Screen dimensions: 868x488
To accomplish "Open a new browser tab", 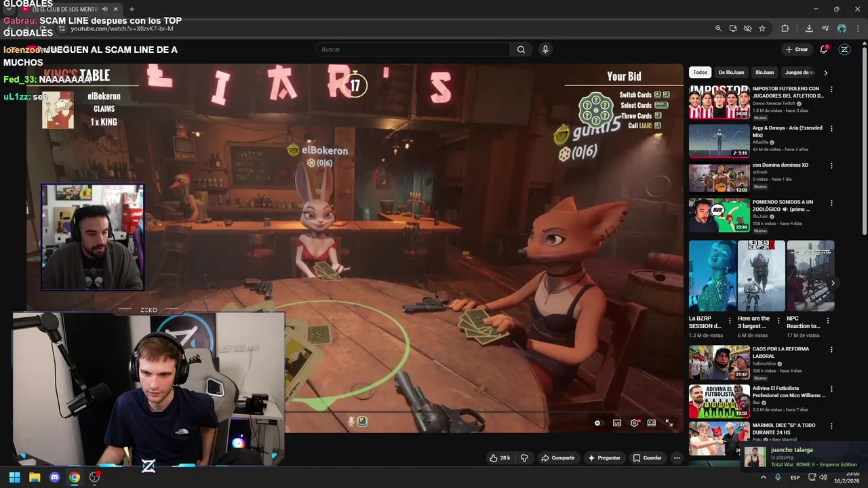I will [x=132, y=9].
